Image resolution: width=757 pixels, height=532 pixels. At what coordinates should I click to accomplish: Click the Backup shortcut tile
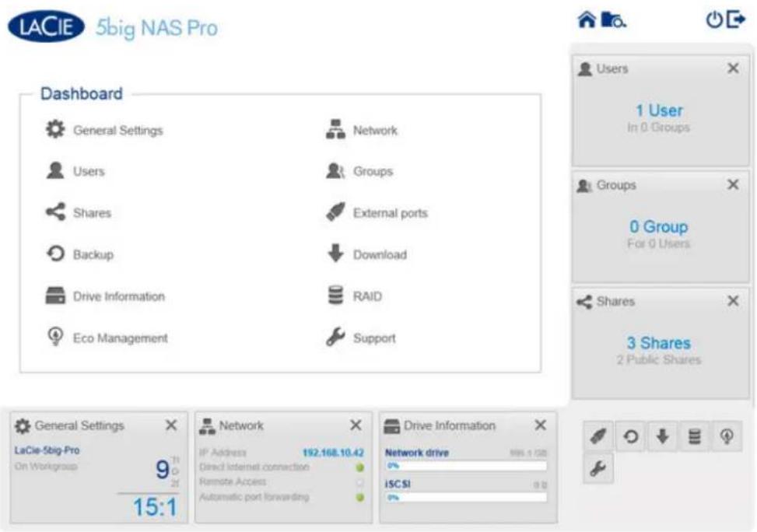[x=630, y=436]
